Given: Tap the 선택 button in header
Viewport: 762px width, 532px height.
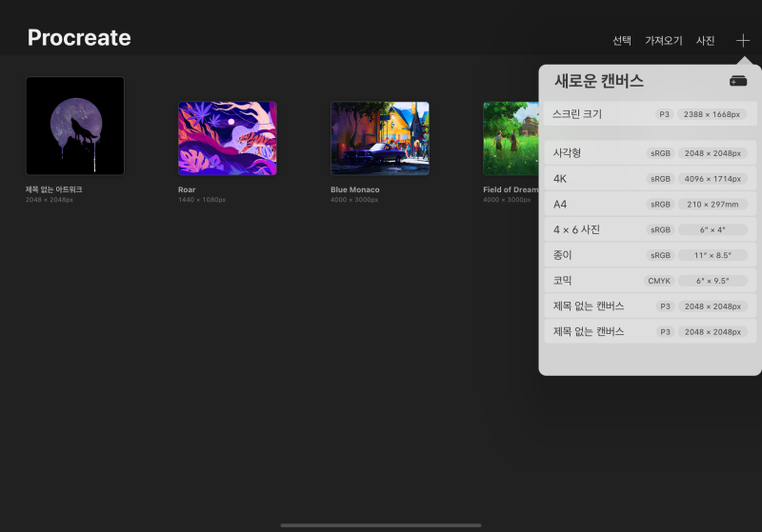Looking at the screenshot, I should [622, 41].
